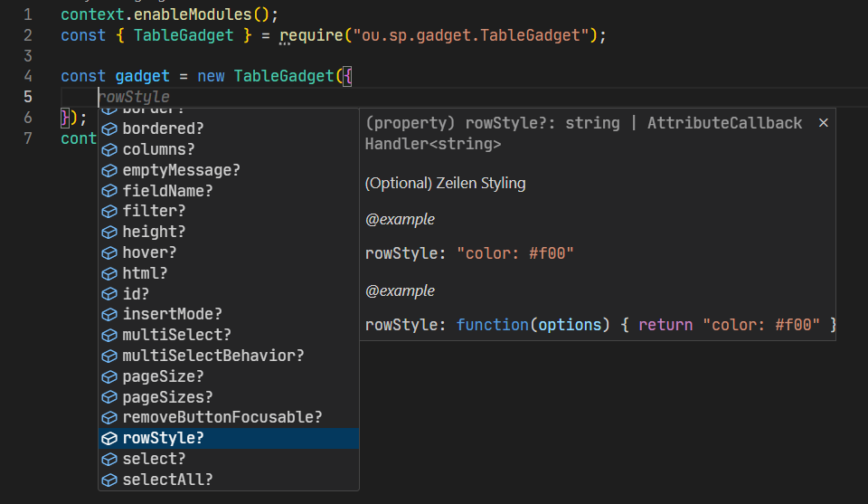Close the rowStyle documentation popup
This screenshot has height=504, width=868.
pos(823,123)
